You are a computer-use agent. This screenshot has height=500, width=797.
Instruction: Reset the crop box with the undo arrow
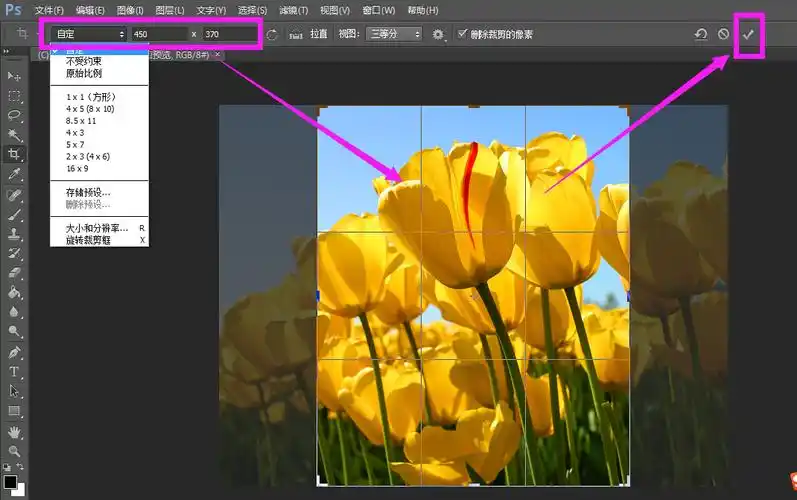(702, 34)
